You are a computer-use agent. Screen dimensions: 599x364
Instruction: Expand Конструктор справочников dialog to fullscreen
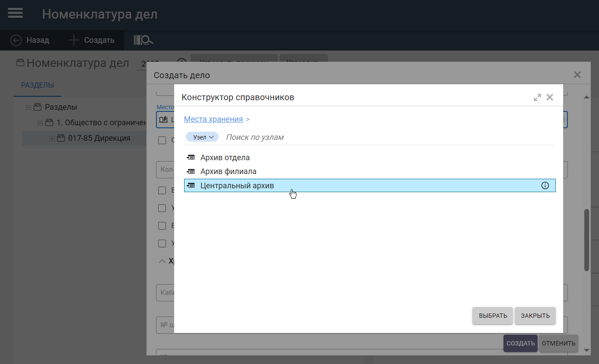(537, 98)
